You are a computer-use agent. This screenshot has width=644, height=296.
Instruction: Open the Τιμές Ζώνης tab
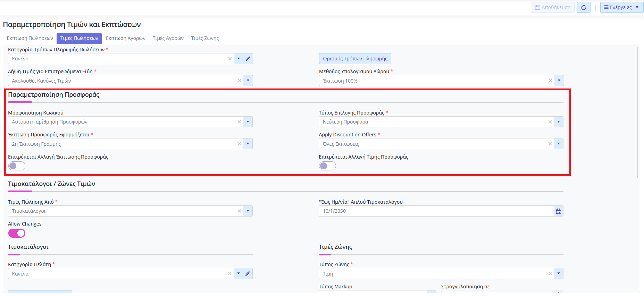click(x=205, y=38)
